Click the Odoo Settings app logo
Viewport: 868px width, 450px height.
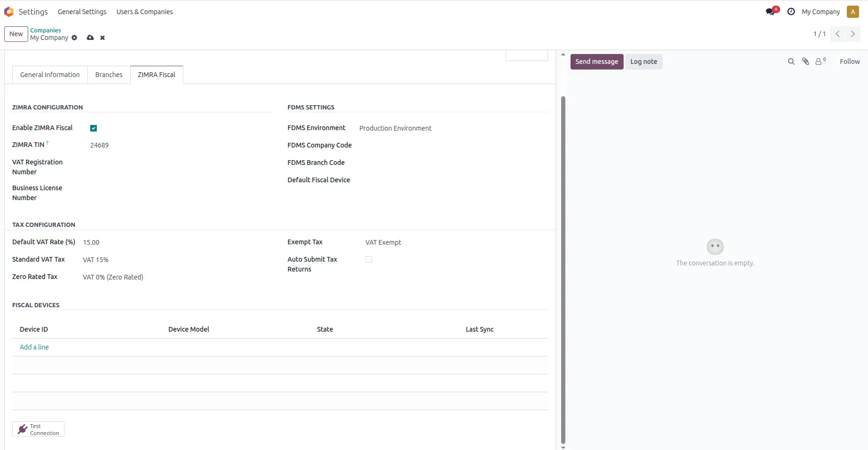9,12
